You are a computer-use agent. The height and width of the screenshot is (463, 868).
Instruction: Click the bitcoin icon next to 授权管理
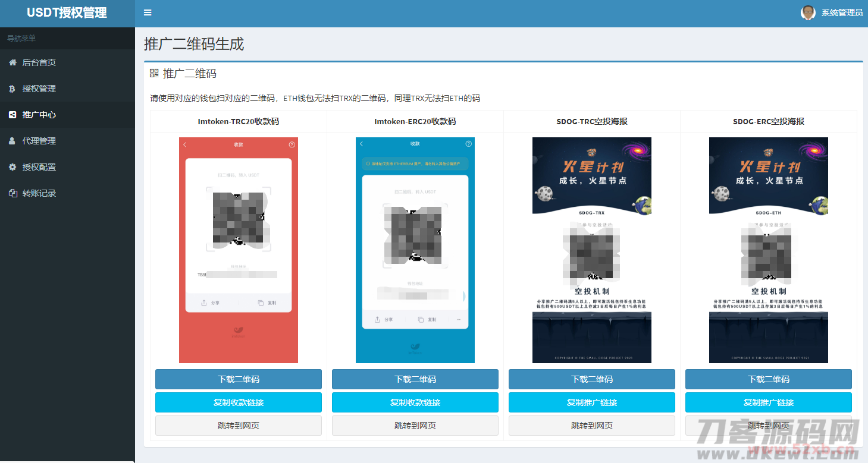point(12,87)
